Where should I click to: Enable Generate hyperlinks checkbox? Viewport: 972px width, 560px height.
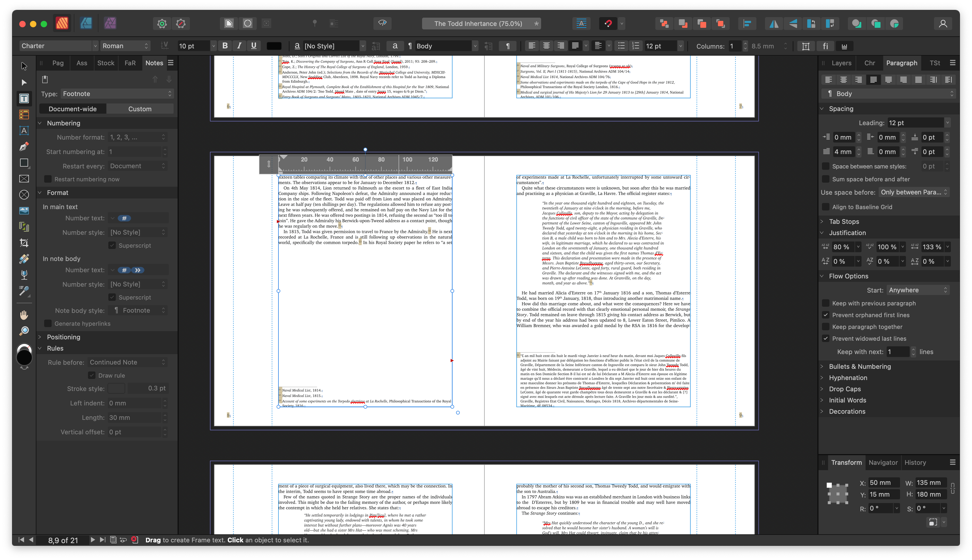(x=48, y=324)
